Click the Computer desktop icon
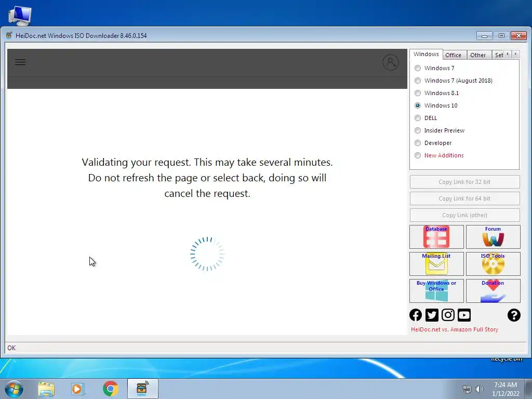 coord(20,15)
